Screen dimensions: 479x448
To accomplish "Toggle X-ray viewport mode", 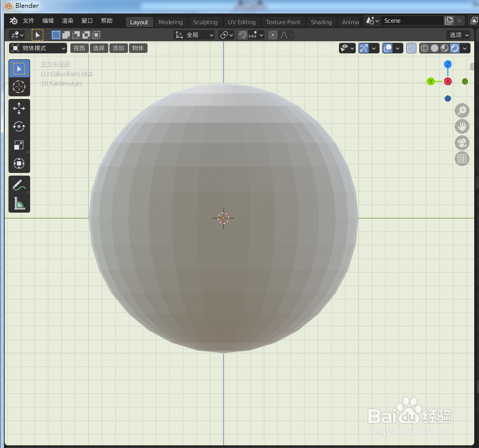I will coord(411,48).
